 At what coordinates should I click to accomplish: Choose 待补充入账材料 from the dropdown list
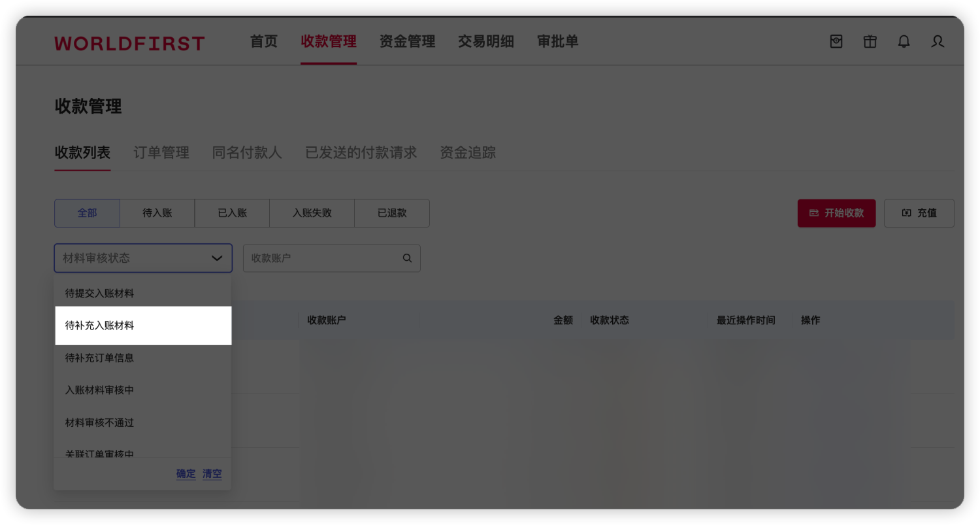142,326
